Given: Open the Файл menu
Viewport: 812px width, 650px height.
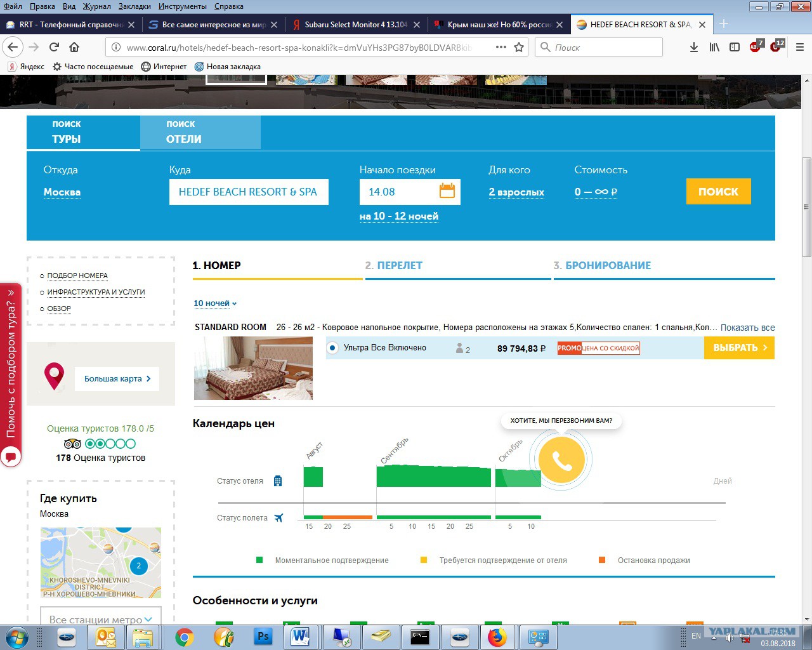Looking at the screenshot, I should pos(13,6).
